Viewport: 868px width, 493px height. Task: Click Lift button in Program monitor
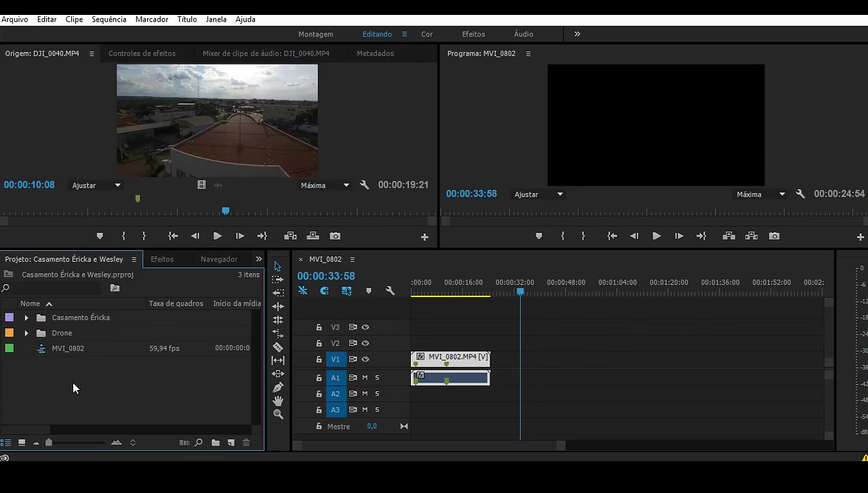[729, 236]
